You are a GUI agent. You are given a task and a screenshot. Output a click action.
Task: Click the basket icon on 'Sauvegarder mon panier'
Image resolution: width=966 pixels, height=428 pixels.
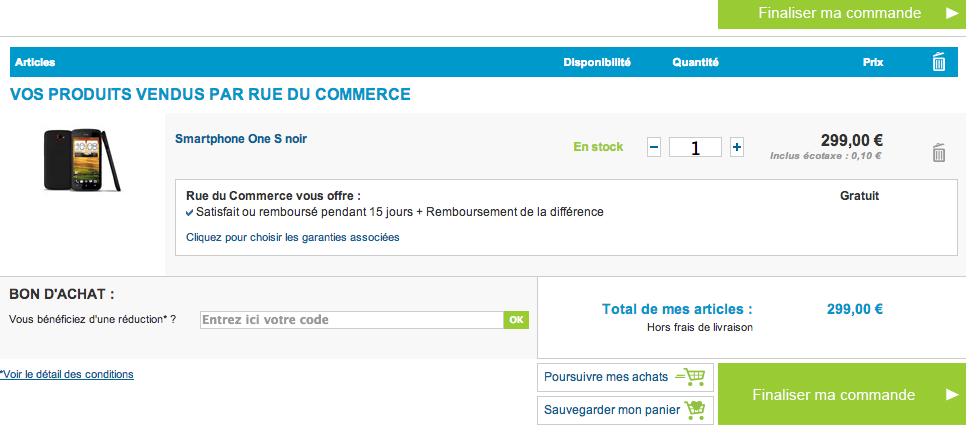coord(694,410)
